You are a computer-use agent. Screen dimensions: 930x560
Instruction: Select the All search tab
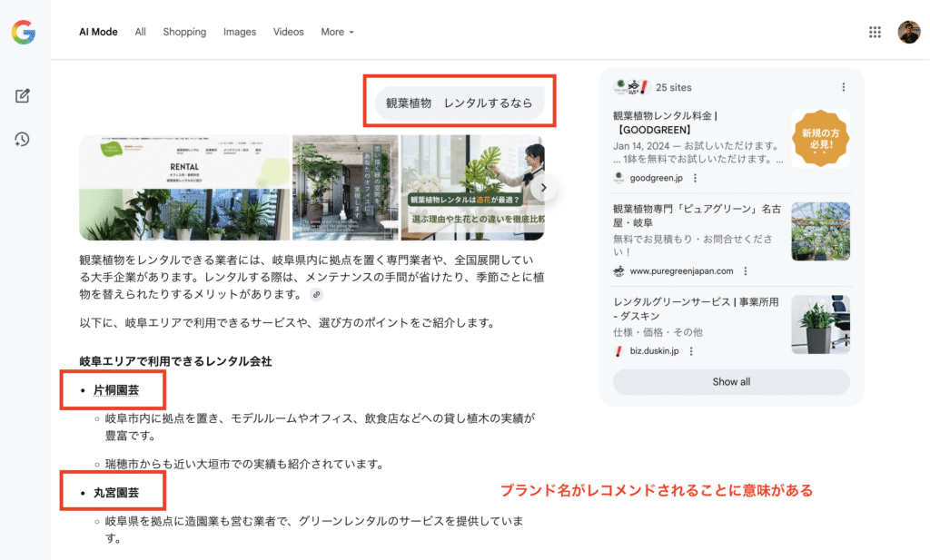[x=140, y=32]
